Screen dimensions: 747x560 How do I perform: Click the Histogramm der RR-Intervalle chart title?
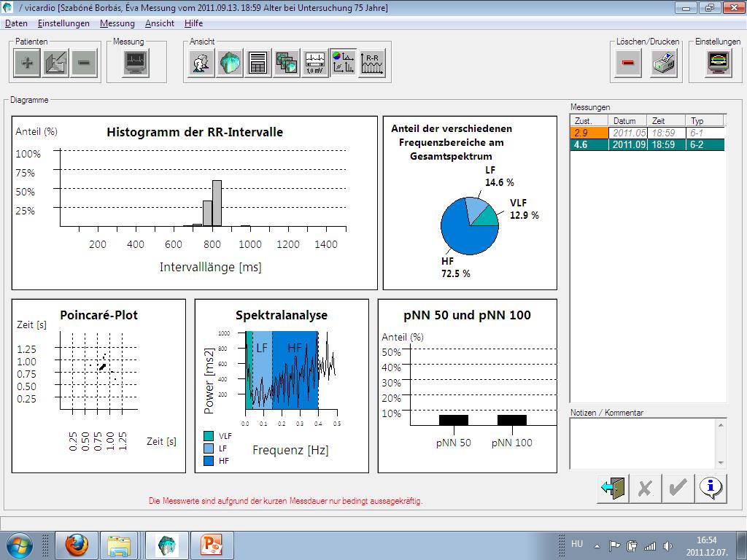(195, 132)
